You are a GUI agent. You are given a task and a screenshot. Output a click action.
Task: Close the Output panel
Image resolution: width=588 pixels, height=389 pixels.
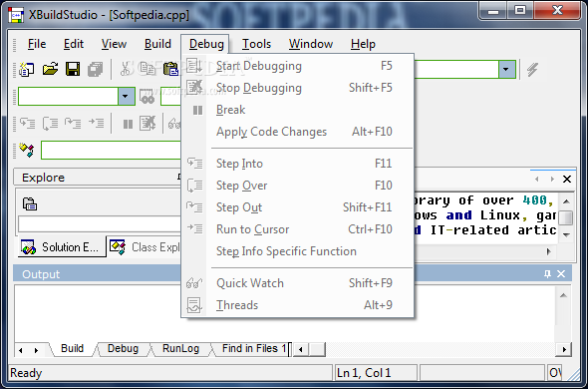tap(561, 274)
